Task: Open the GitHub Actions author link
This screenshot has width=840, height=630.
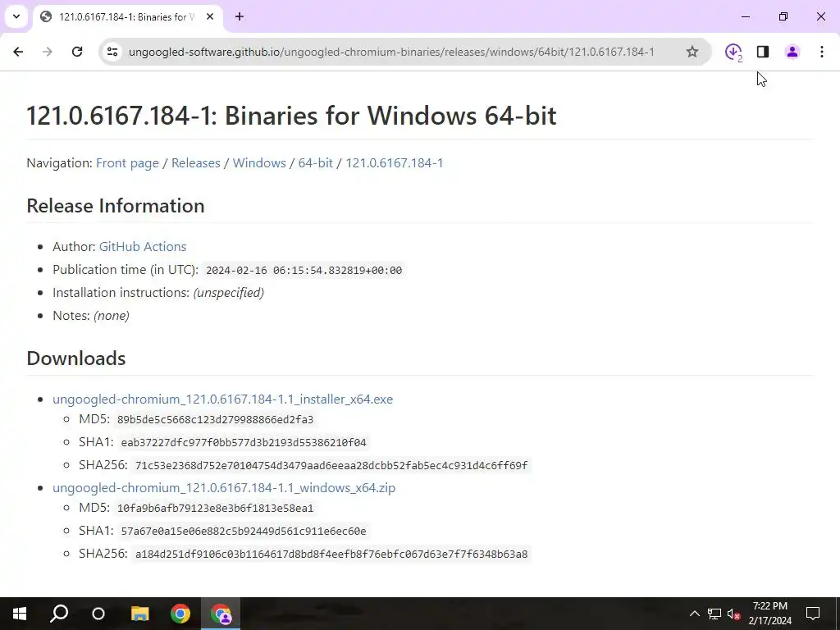Action: tap(143, 246)
